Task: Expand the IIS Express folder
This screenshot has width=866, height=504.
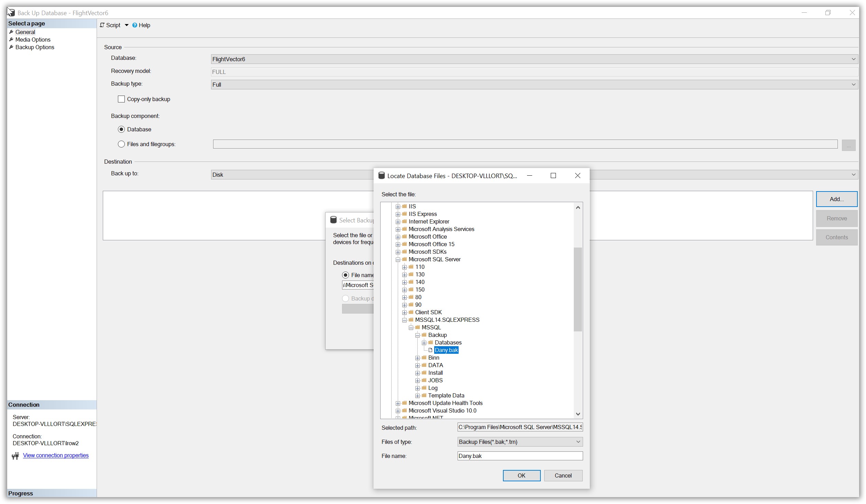Action: [x=398, y=214]
